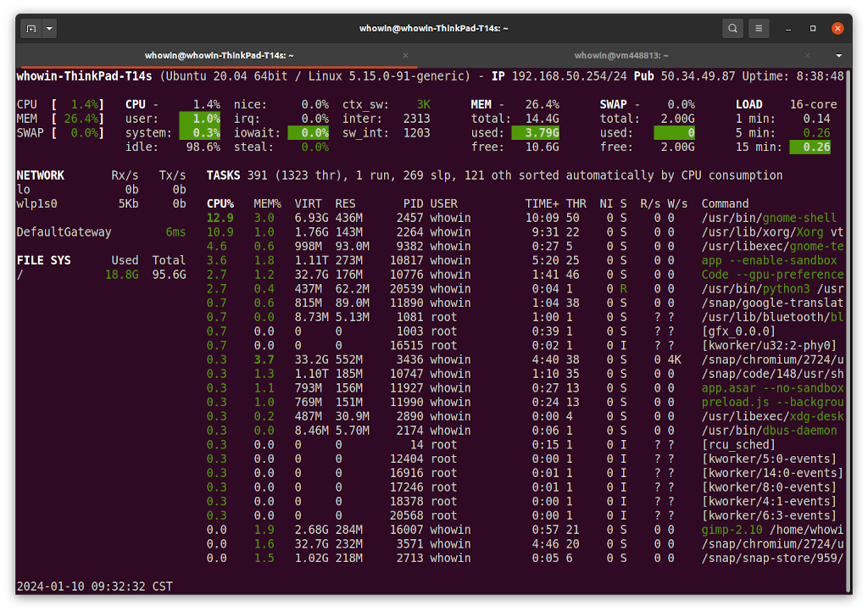Click the FILE SYS section heading
Image resolution: width=868 pixels, height=612 pixels.
point(44,260)
